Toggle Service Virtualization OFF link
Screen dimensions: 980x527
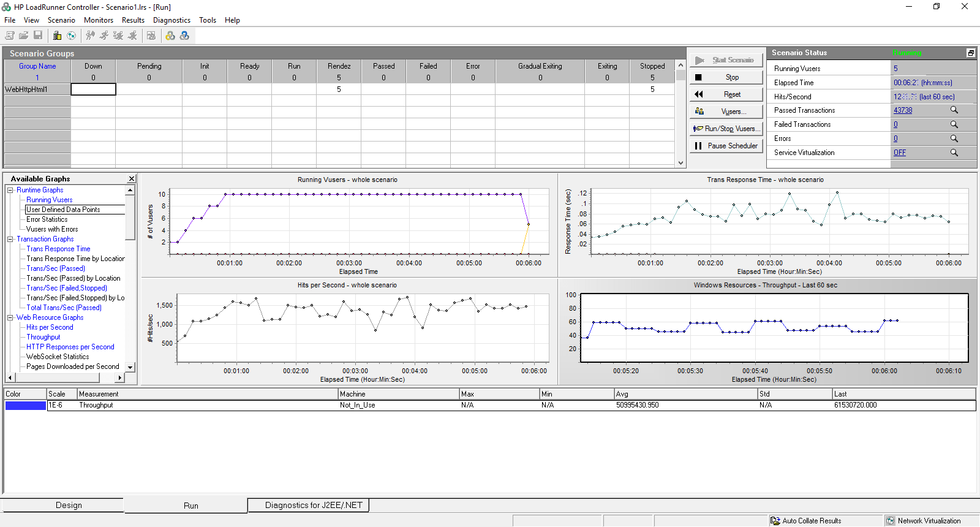(x=899, y=153)
